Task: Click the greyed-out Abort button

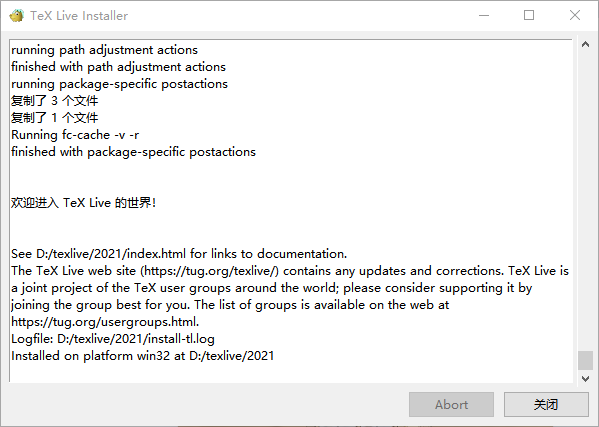Action: (451, 404)
